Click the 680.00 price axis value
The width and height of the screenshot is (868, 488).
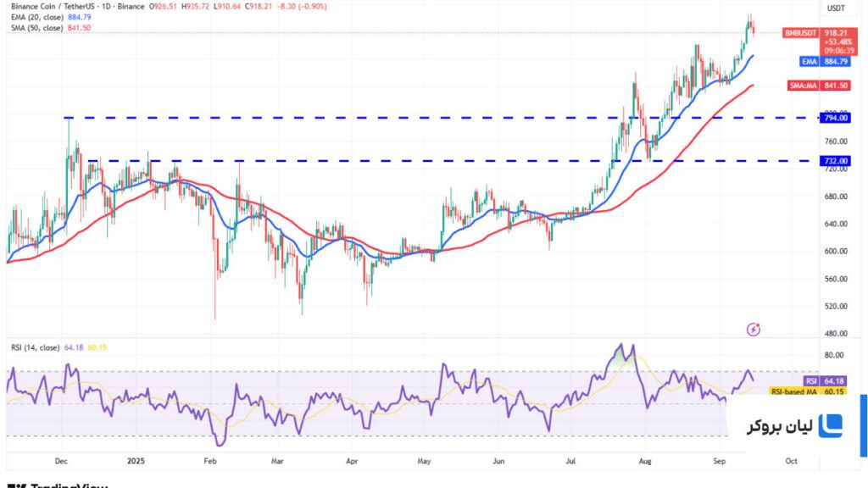pyautogui.click(x=836, y=197)
